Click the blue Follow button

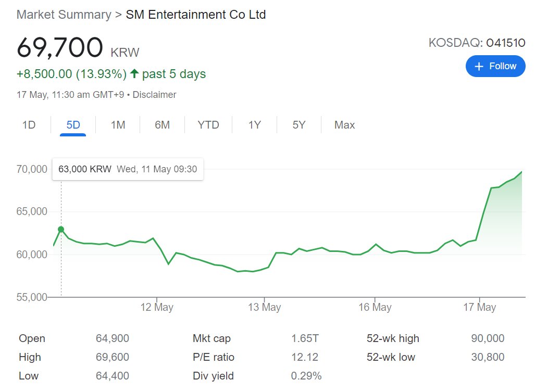(x=495, y=66)
